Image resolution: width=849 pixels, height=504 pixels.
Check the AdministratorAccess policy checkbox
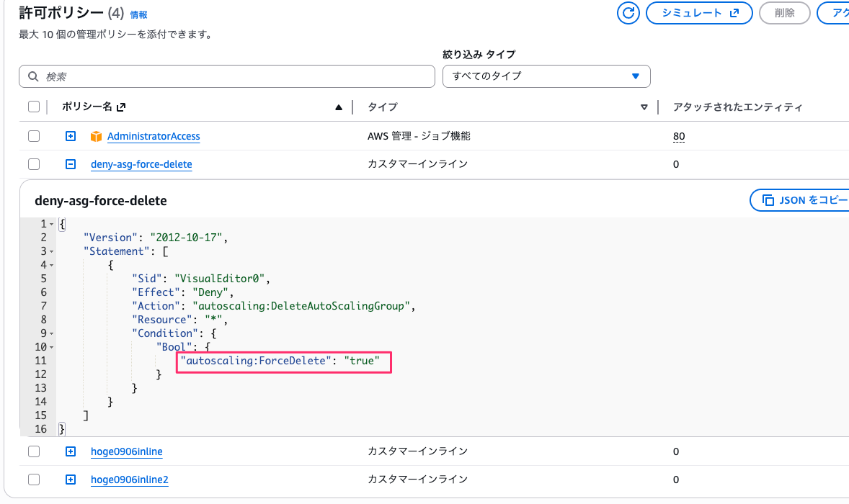(x=34, y=136)
